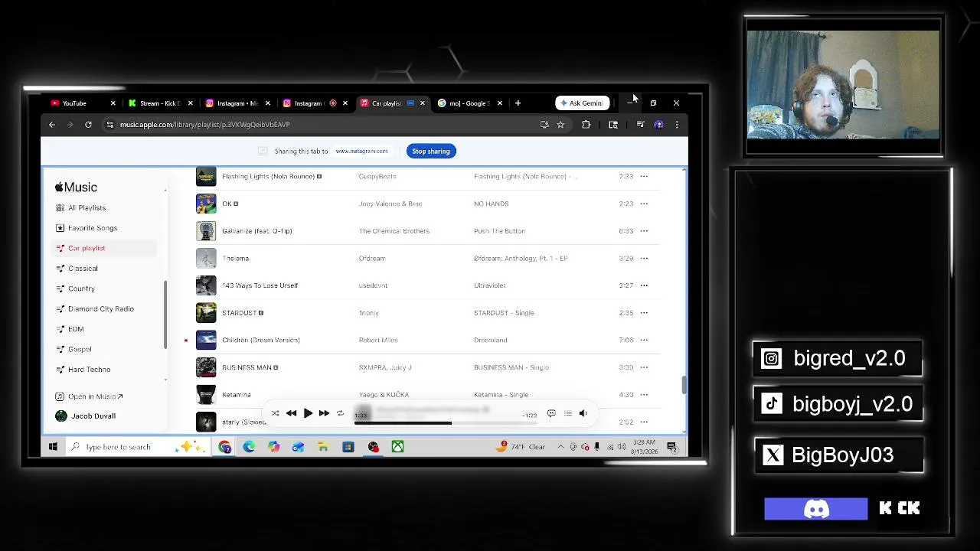Viewport: 980px width, 551px height.
Task: Switch to the first Instagram tab
Action: point(237,103)
